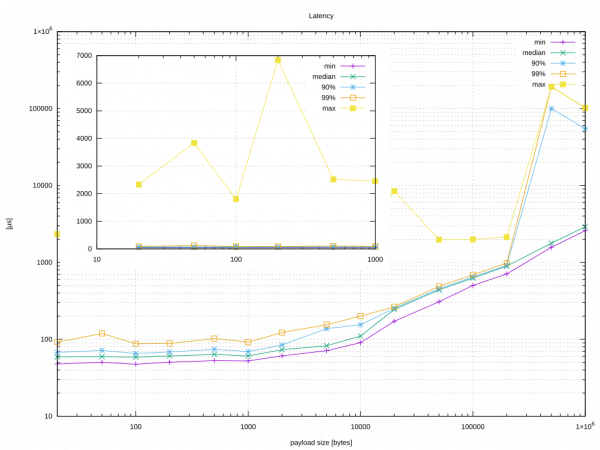Click the inset max point near 3800
Viewport: 600px width, 450px height.
[194, 143]
